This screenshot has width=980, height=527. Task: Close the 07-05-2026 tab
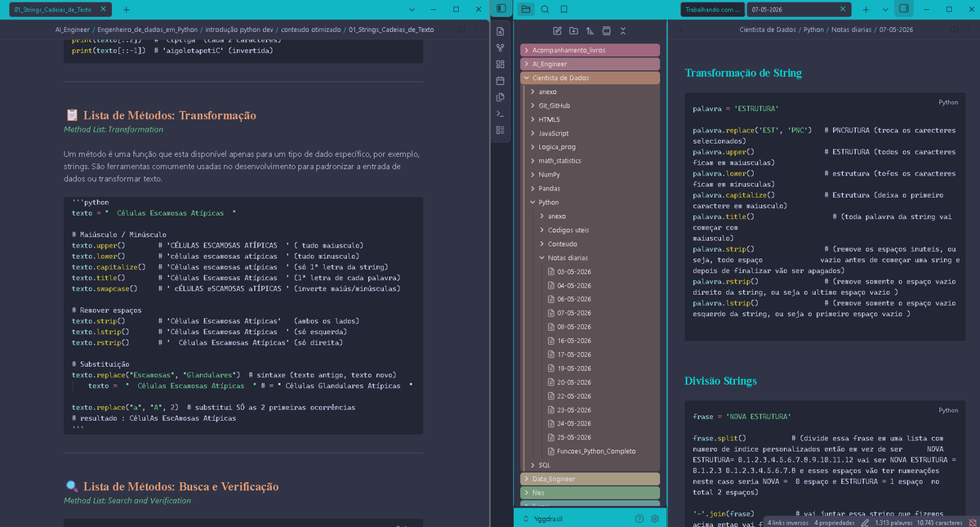[843, 9]
